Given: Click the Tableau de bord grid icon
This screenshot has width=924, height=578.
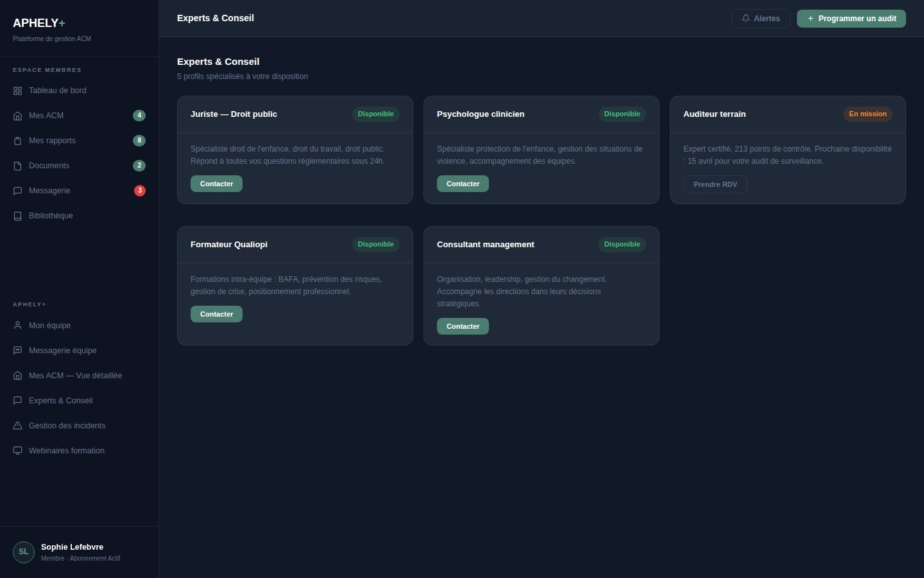Looking at the screenshot, I should pos(18,91).
